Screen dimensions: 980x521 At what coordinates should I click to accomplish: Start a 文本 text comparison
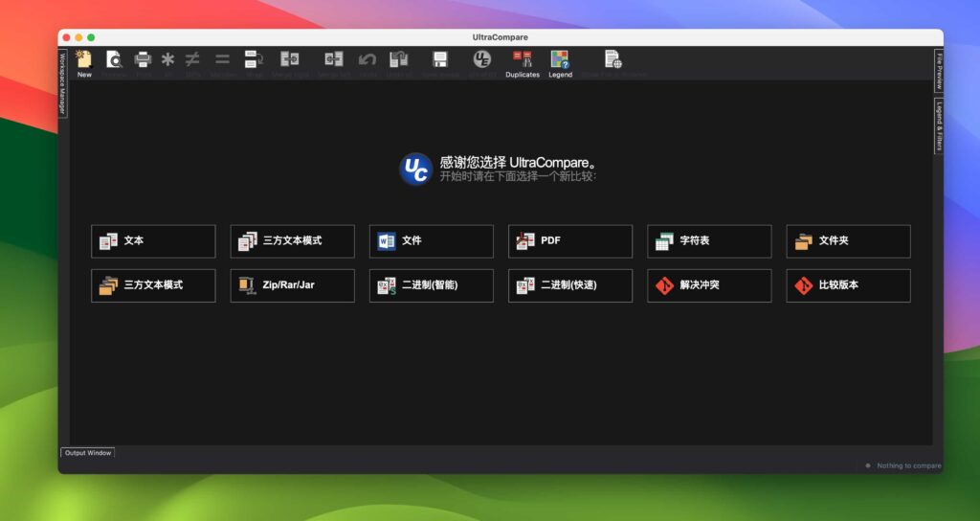click(x=153, y=240)
